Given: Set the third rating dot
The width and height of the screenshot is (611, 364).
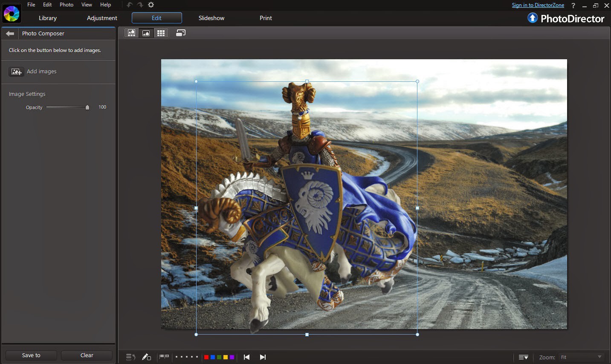Looking at the screenshot, I should point(187,357).
